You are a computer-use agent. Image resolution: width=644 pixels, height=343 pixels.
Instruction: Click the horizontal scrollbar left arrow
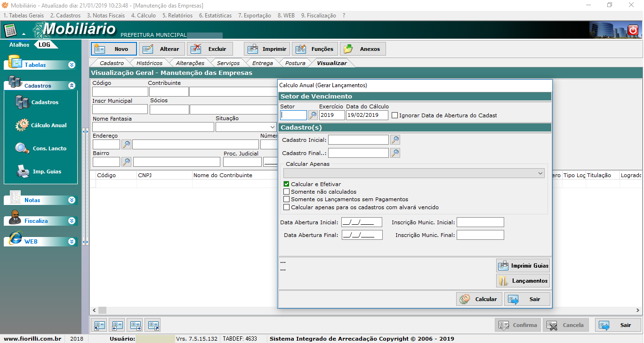click(x=94, y=310)
